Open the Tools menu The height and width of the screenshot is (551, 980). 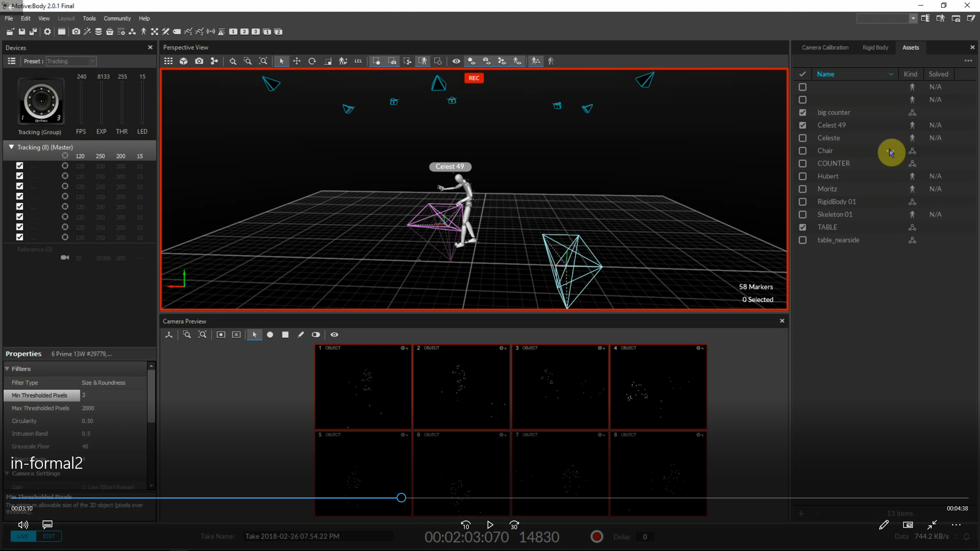(89, 18)
